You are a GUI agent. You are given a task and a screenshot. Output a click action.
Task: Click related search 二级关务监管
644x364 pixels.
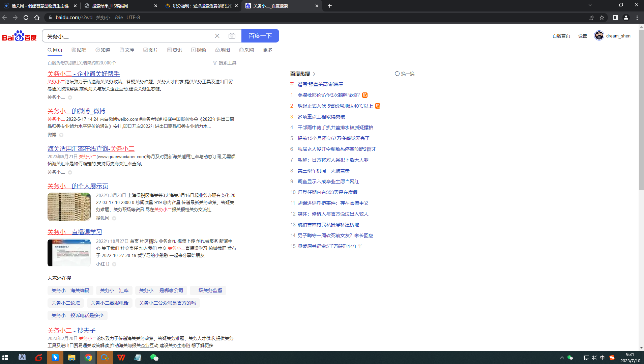(208, 290)
